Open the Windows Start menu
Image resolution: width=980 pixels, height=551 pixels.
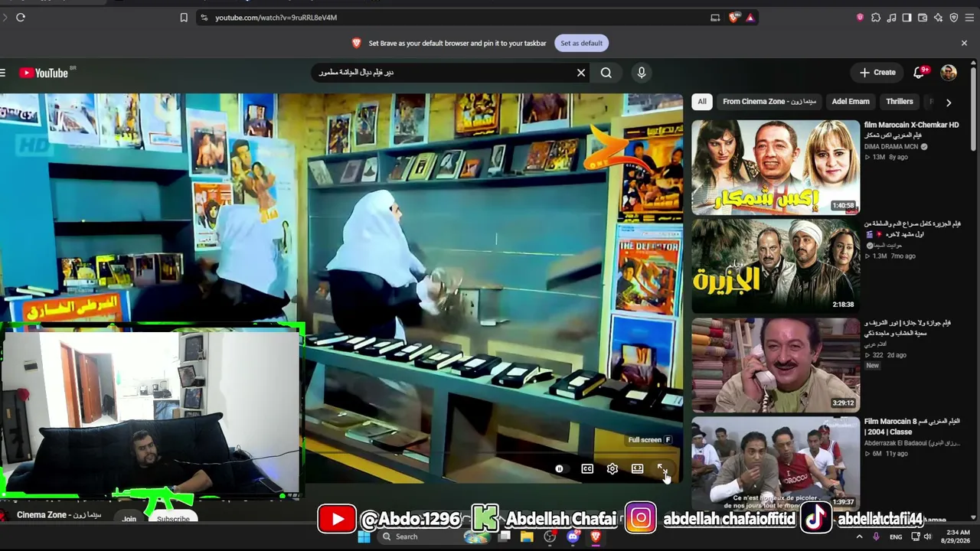pyautogui.click(x=364, y=536)
